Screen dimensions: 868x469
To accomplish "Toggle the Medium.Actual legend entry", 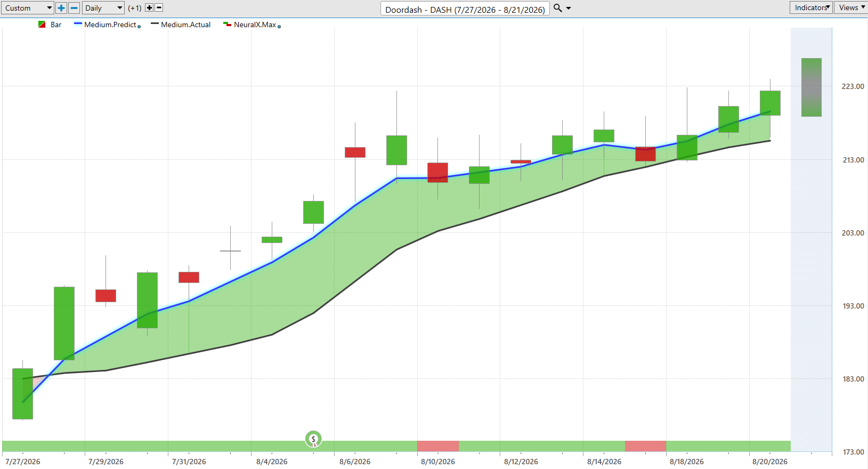I will tap(181, 25).
